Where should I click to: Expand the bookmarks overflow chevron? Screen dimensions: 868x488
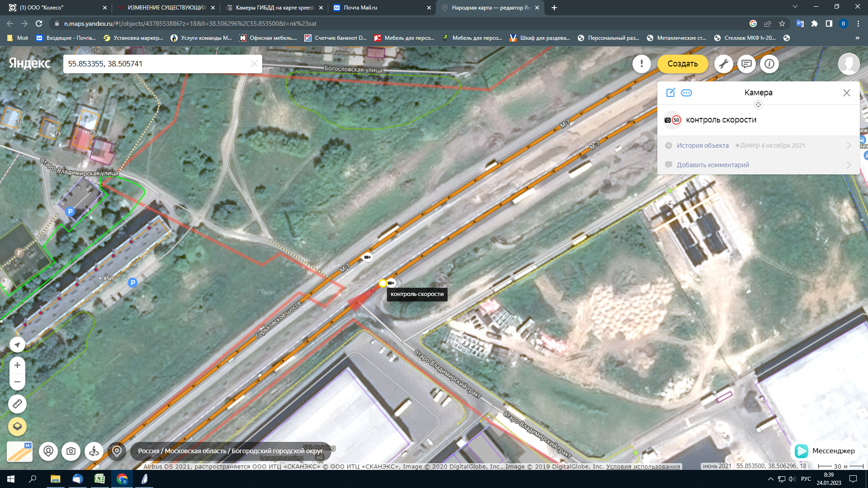[x=857, y=38]
